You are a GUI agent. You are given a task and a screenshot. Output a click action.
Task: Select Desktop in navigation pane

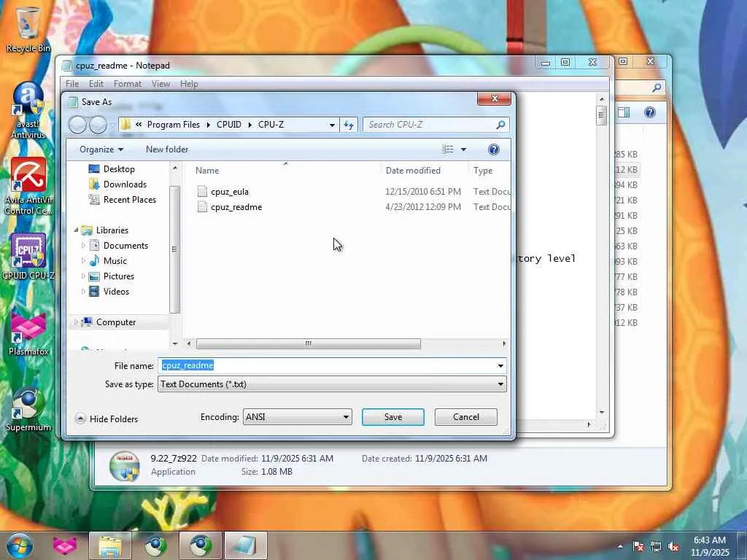[119, 169]
